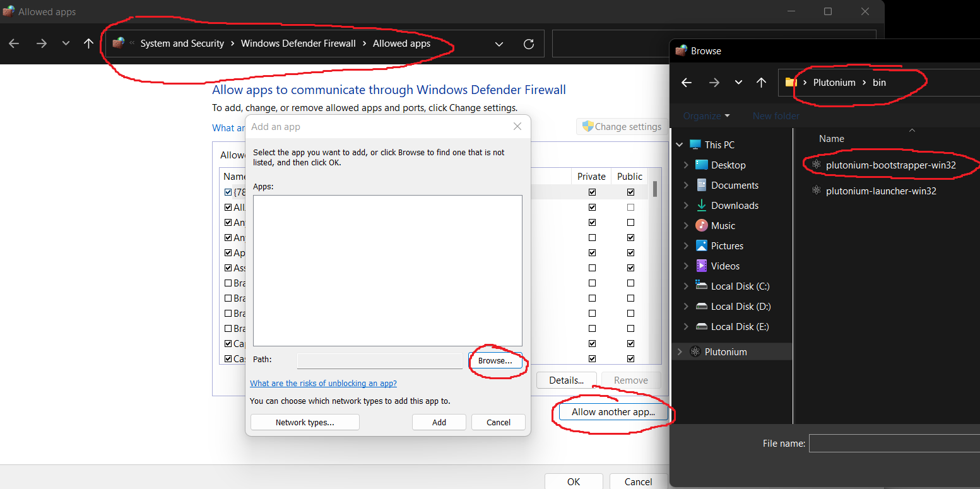The image size is (980, 489).
Task: Click Allow another app... button
Action: click(x=613, y=412)
